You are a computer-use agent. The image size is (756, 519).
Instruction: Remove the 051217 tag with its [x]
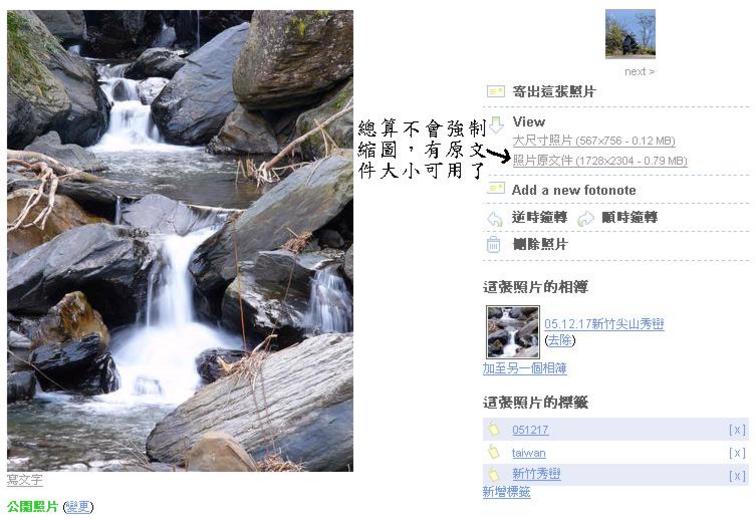[737, 429]
